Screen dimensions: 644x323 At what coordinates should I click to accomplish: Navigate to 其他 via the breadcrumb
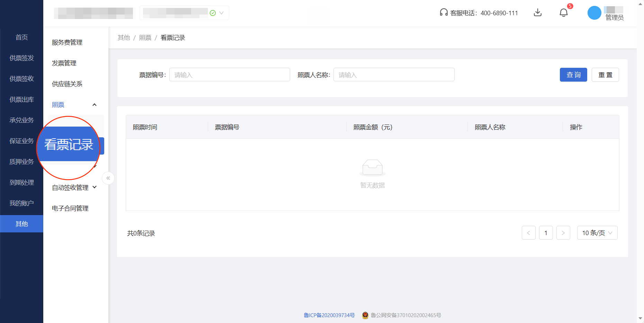[x=124, y=37]
